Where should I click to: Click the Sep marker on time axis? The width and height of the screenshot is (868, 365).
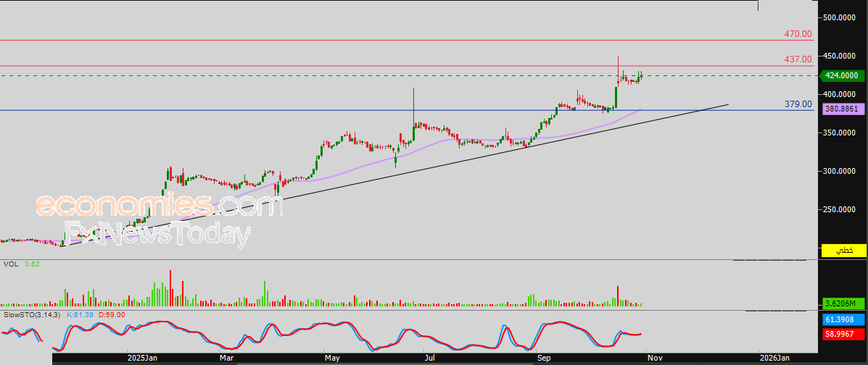[544, 358]
